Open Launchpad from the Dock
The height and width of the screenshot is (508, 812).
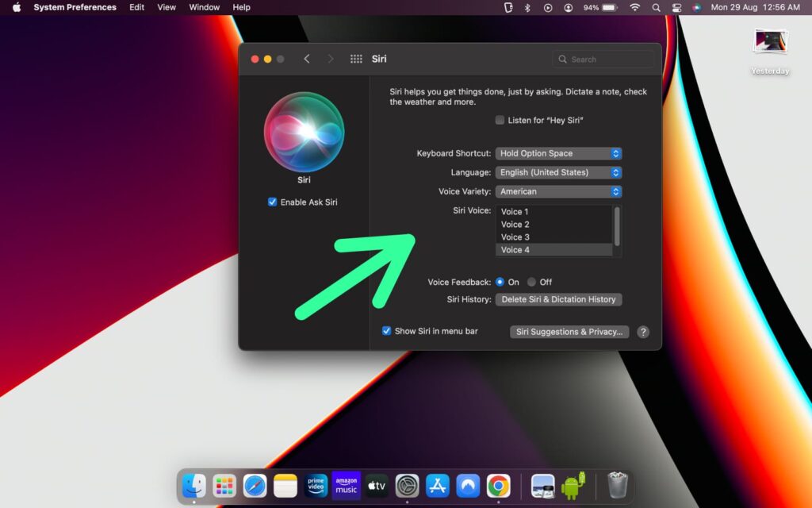[224, 486]
